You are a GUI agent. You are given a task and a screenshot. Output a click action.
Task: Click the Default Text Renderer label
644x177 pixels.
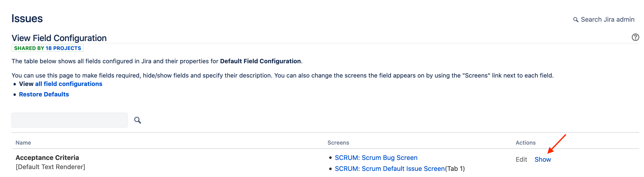click(x=50, y=167)
